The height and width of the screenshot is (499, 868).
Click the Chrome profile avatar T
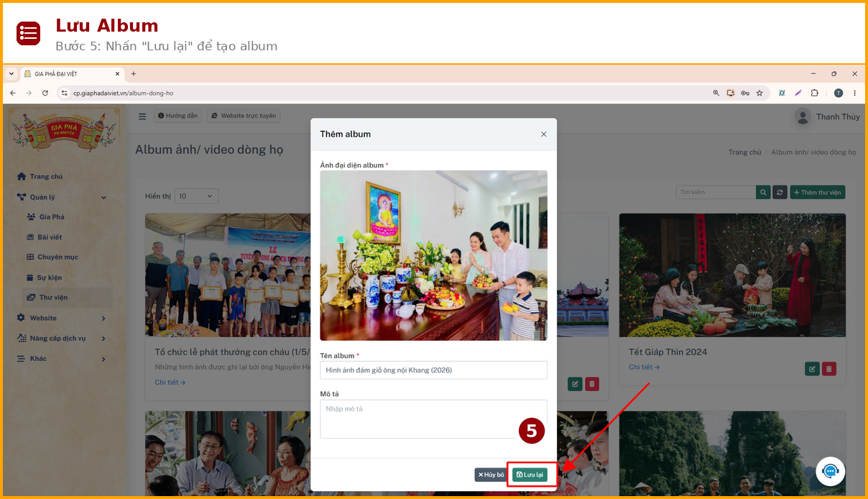pos(838,93)
